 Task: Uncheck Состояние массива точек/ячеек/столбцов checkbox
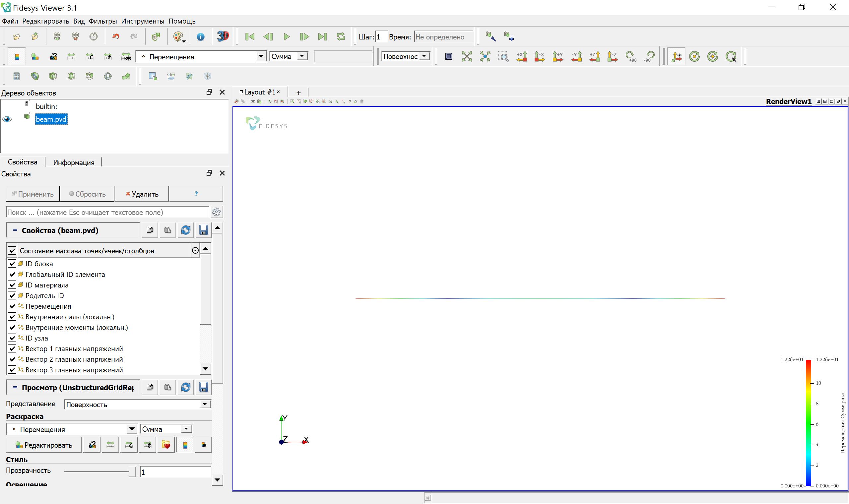click(12, 251)
